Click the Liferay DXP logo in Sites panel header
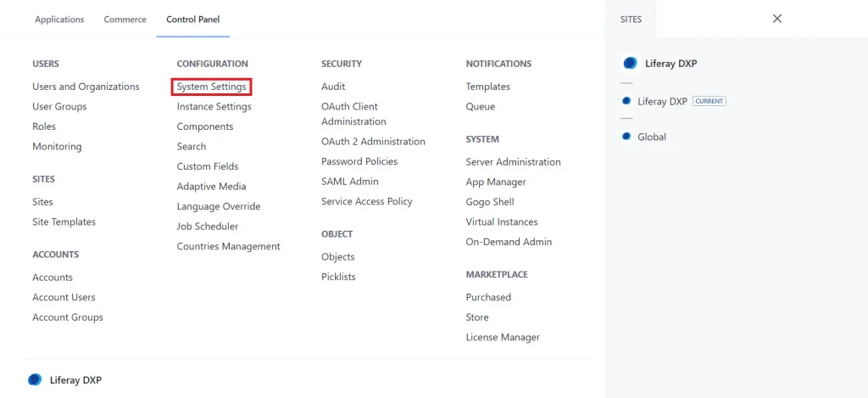The width and height of the screenshot is (868, 398). [630, 63]
